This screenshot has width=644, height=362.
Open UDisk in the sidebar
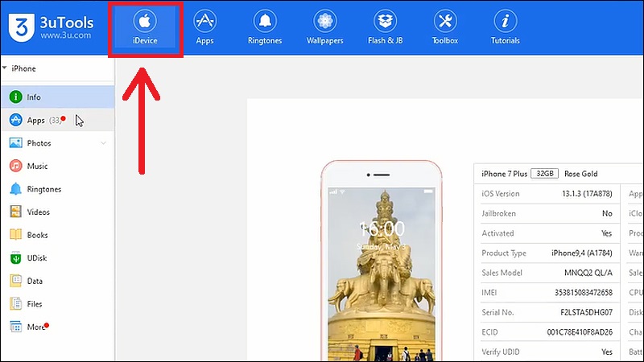click(57, 257)
